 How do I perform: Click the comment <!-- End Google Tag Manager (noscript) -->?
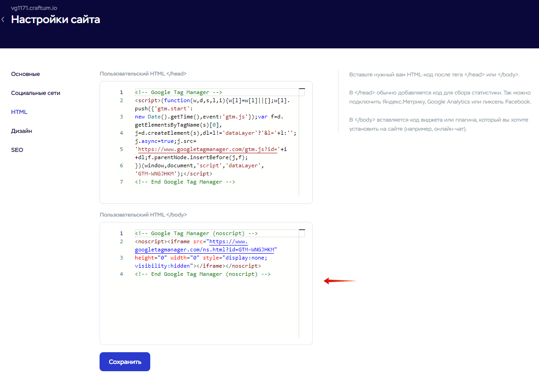tap(203, 274)
